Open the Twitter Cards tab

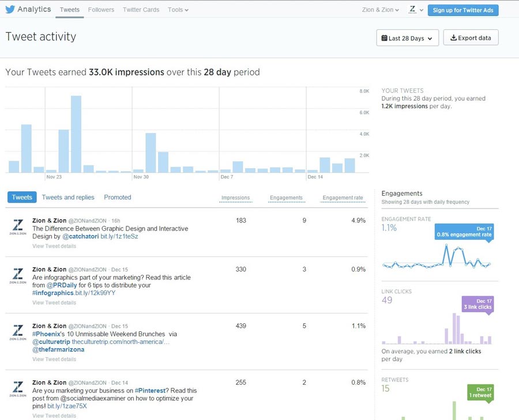(x=141, y=10)
